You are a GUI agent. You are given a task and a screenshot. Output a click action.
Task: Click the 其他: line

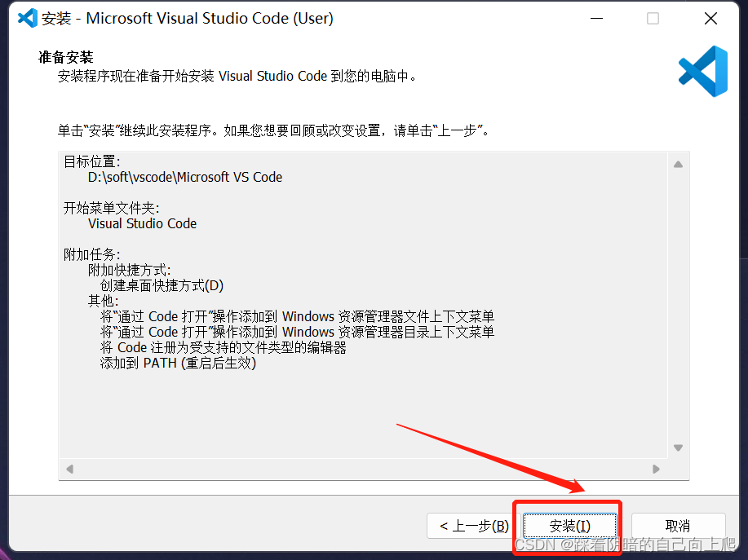pos(103,301)
